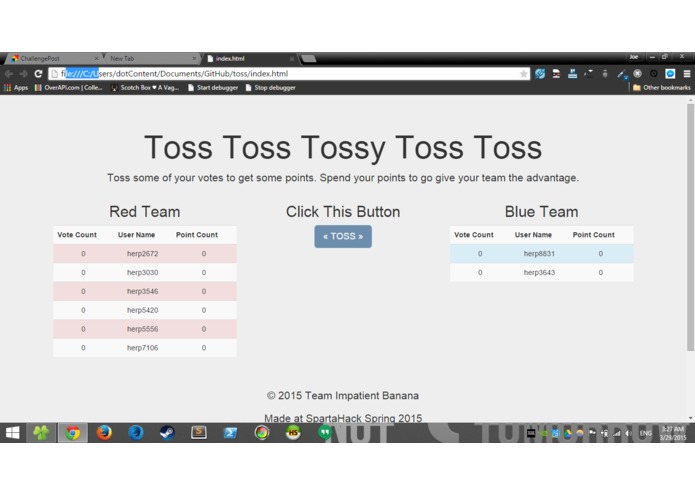
Task: Click the volume icon in system tray
Action: click(x=628, y=433)
